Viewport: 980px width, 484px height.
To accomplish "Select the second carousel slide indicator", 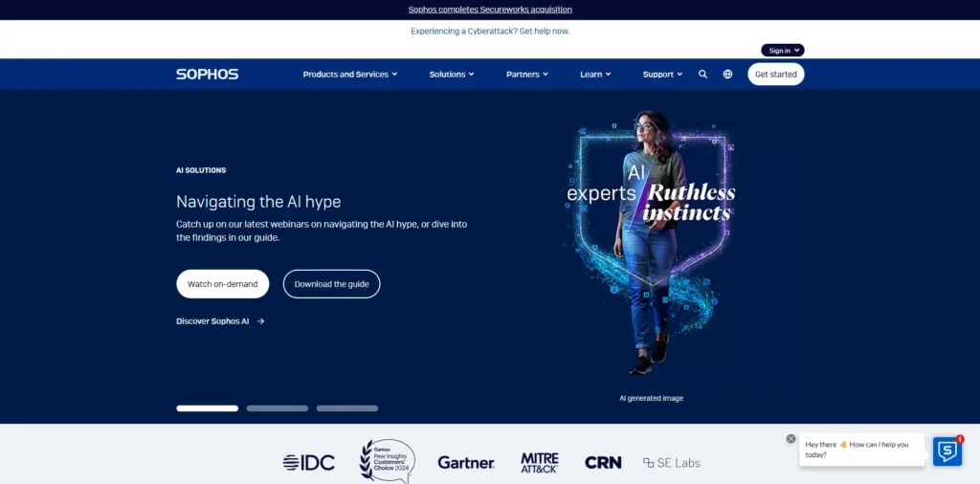I will (x=277, y=408).
